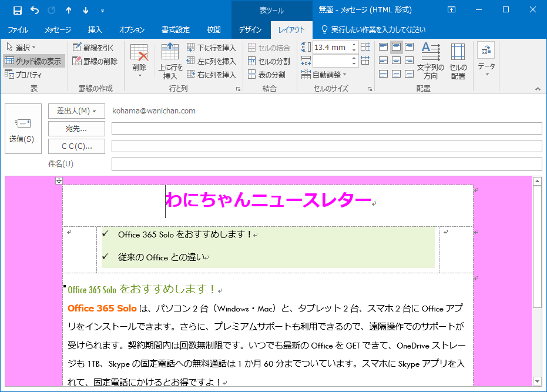
Task: Open the セルのサイズ dialog launcher
Action: (370, 89)
